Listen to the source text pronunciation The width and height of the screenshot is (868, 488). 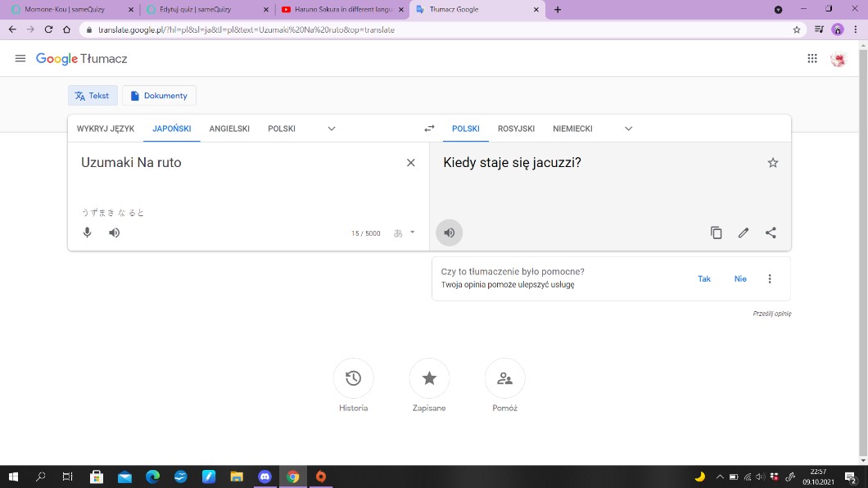(115, 233)
